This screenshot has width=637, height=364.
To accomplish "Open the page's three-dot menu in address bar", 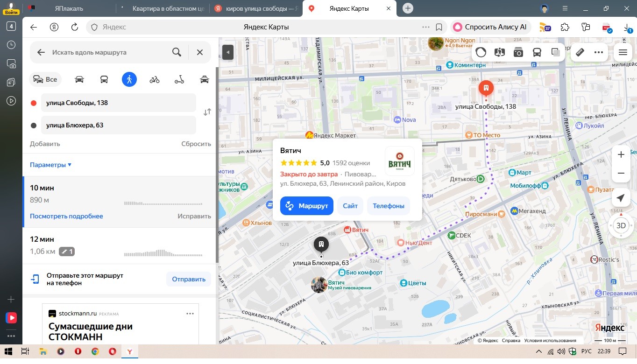I will [425, 27].
